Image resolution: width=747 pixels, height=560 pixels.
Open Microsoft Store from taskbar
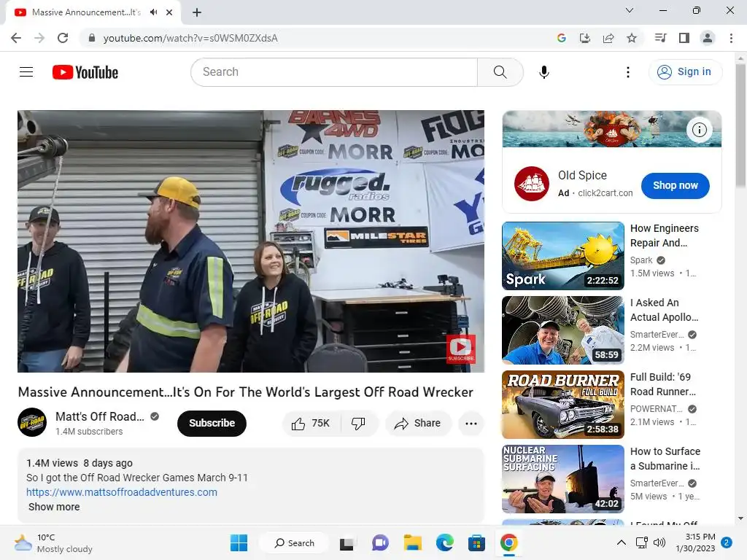[476, 542]
